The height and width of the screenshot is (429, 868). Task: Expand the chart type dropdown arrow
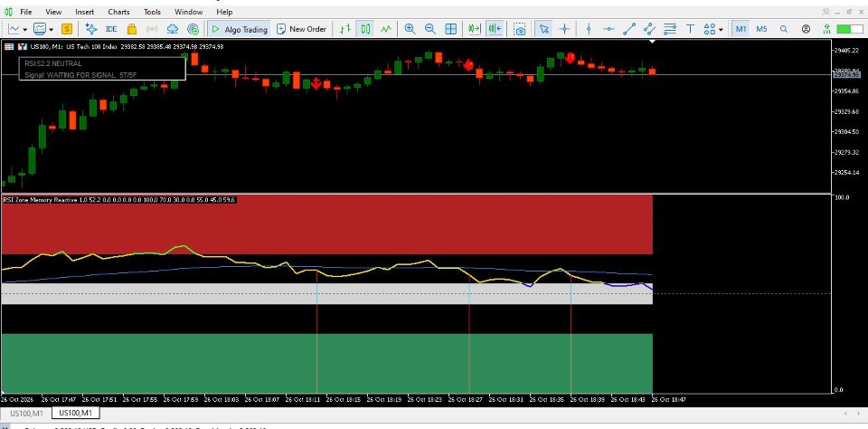[25, 29]
